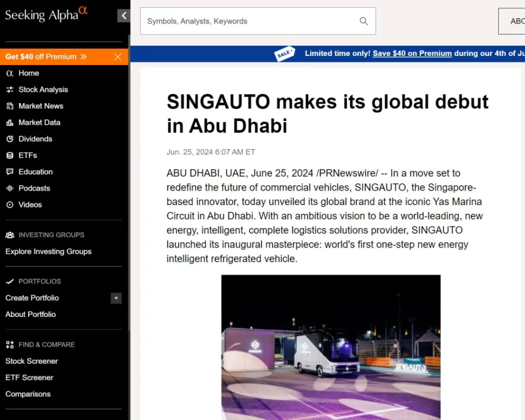This screenshot has height=420, width=525.
Task: Open Market News from sidebar
Action: 41,106
